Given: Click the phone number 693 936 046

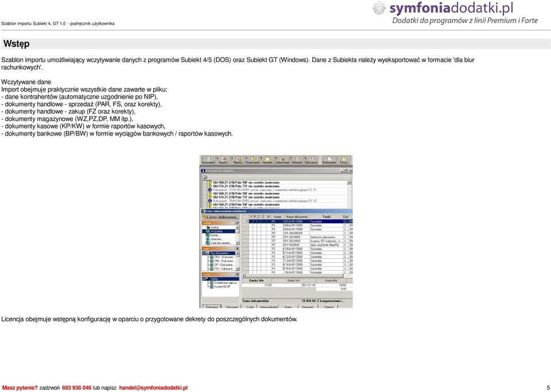Looking at the screenshot, I should click(76, 388).
